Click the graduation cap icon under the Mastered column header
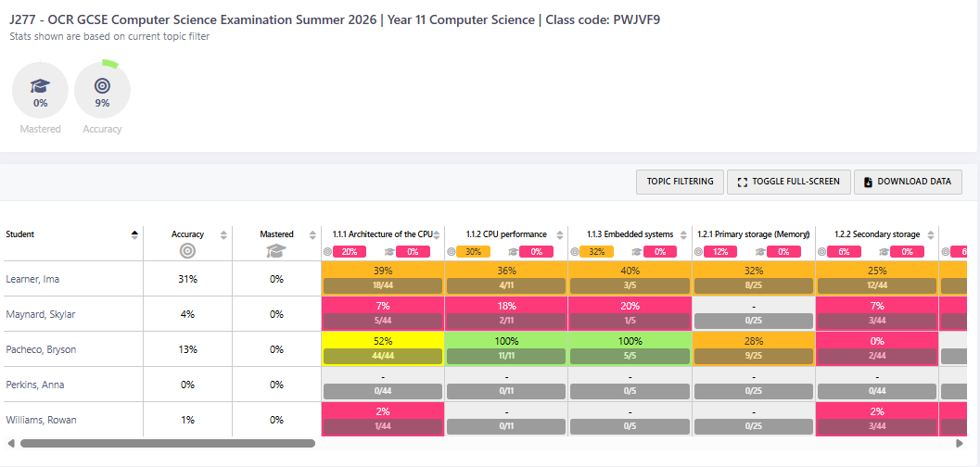980x467 pixels. [275, 250]
